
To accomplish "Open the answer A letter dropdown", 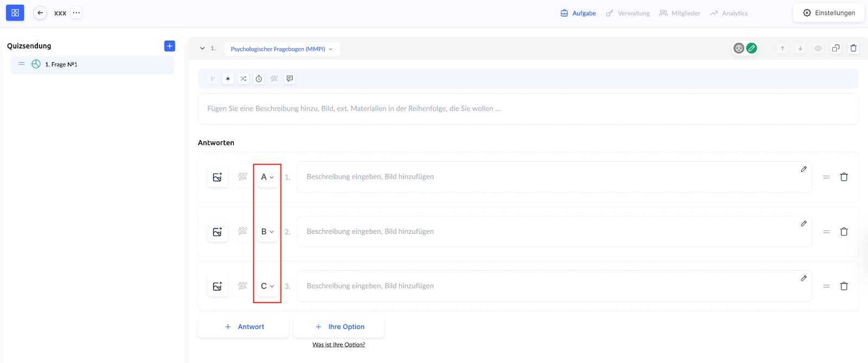I will point(267,177).
